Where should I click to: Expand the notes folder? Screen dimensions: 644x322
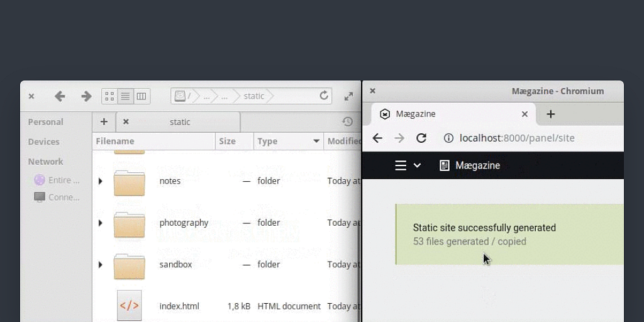point(100,181)
